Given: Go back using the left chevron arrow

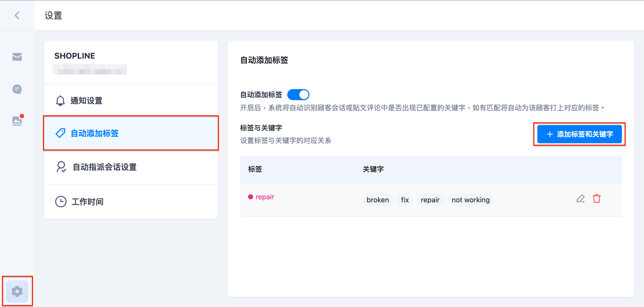Looking at the screenshot, I should 17,16.
